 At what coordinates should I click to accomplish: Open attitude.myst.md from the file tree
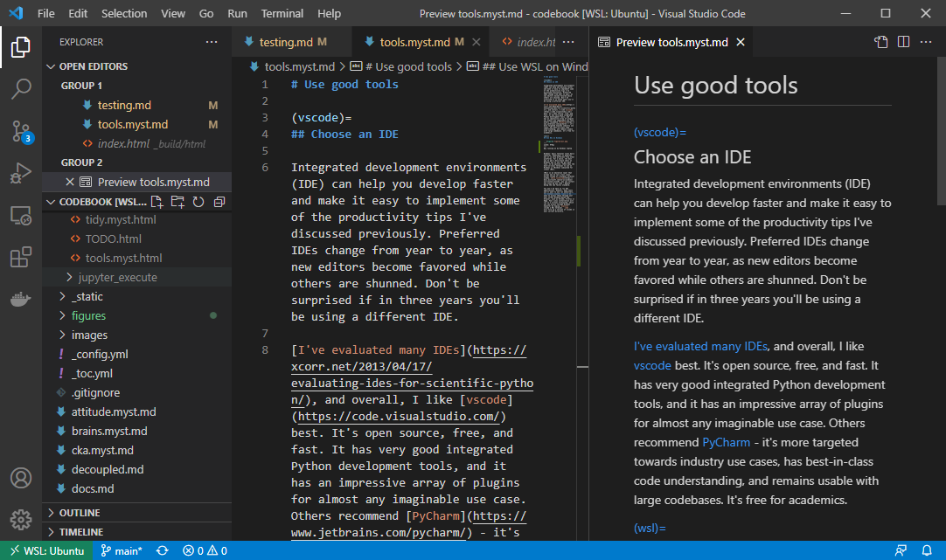[x=137, y=411]
